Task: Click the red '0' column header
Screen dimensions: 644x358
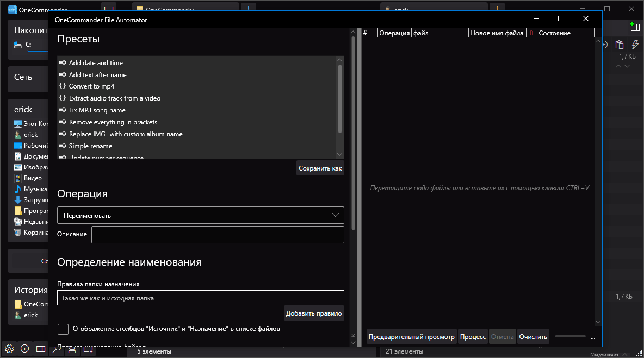Action: pyautogui.click(x=531, y=33)
